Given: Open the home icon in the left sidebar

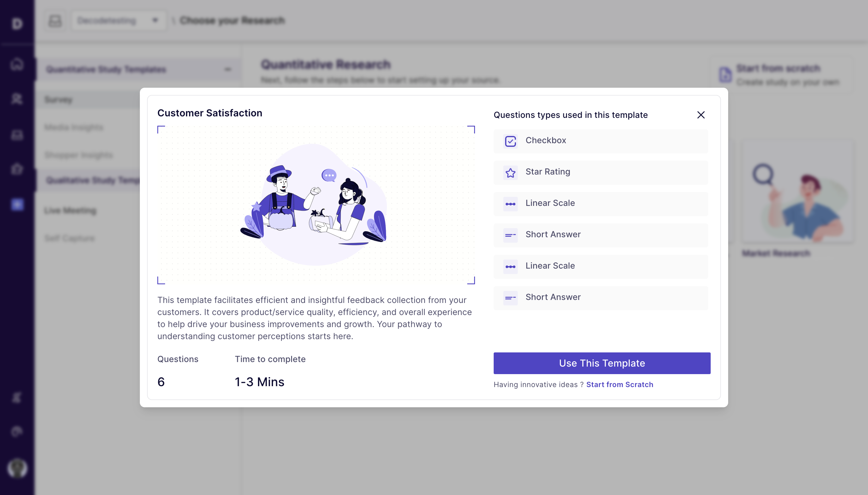Looking at the screenshot, I should [x=17, y=64].
